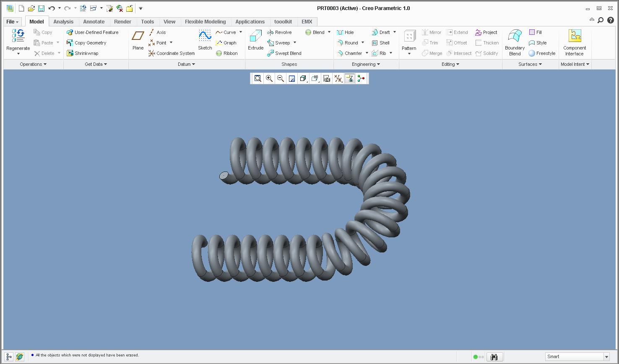The width and height of the screenshot is (619, 364).
Task: Click the Zoom In magnifier icon
Action: click(269, 78)
